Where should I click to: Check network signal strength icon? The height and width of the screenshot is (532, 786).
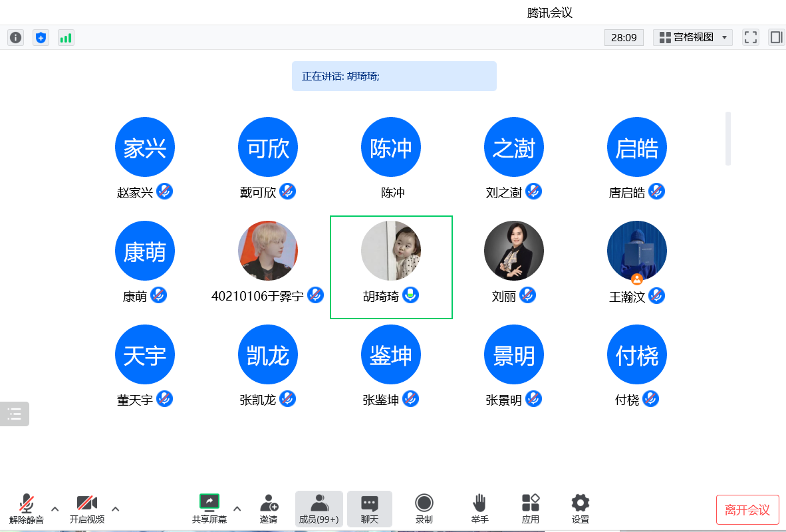tap(66, 38)
